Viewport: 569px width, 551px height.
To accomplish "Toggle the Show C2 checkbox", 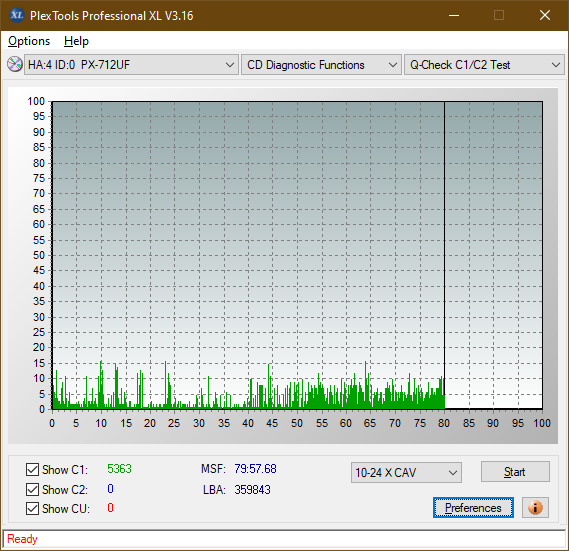I will coord(32,489).
